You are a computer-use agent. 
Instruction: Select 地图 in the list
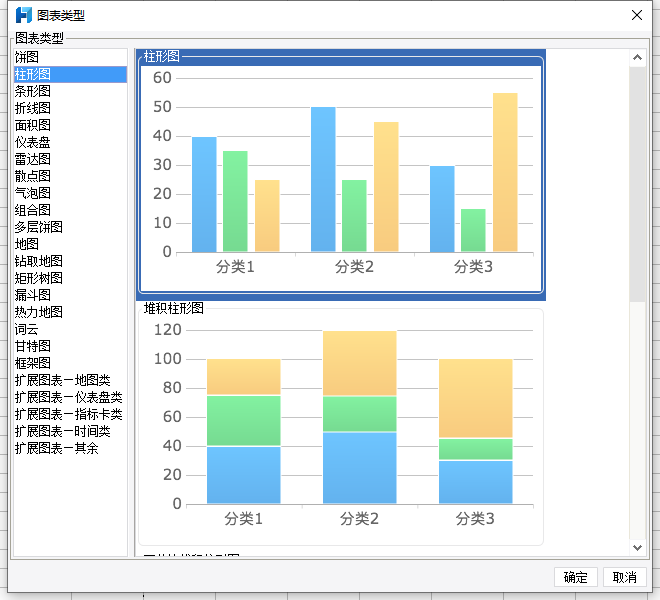[70, 244]
